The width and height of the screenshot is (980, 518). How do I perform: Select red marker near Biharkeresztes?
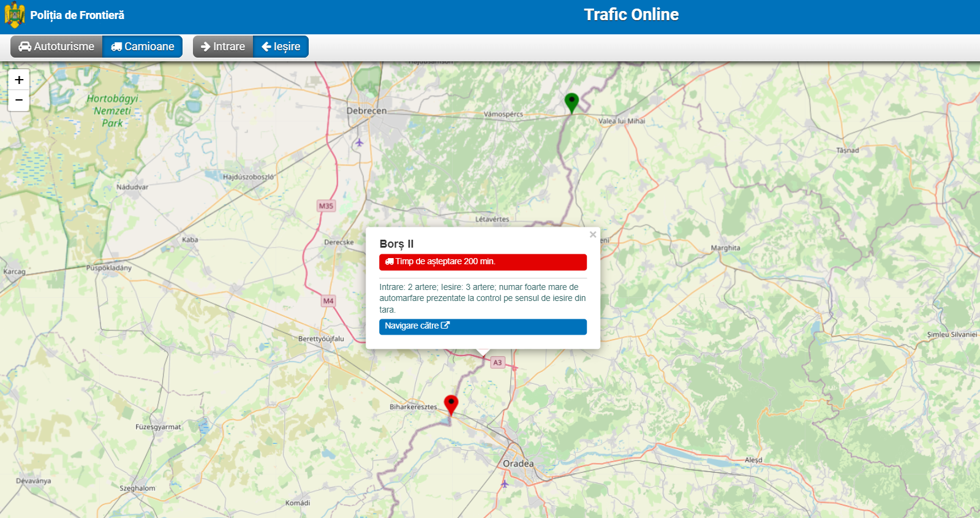(x=451, y=404)
